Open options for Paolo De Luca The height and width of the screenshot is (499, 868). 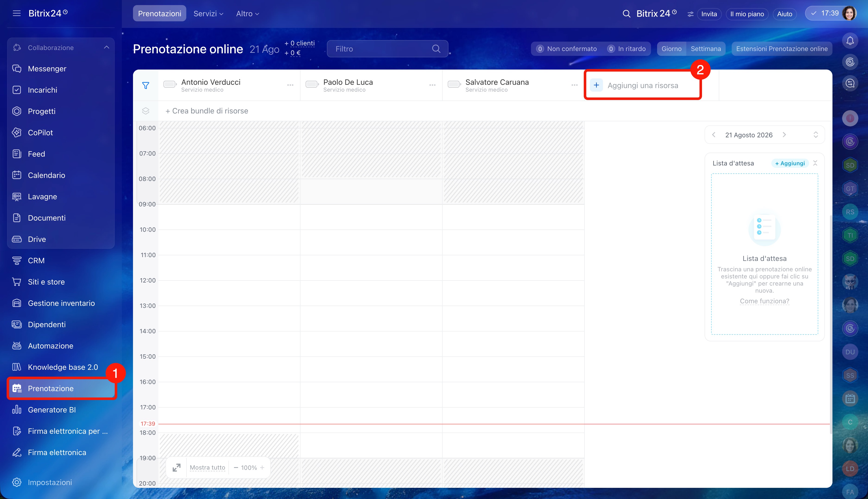tap(432, 85)
